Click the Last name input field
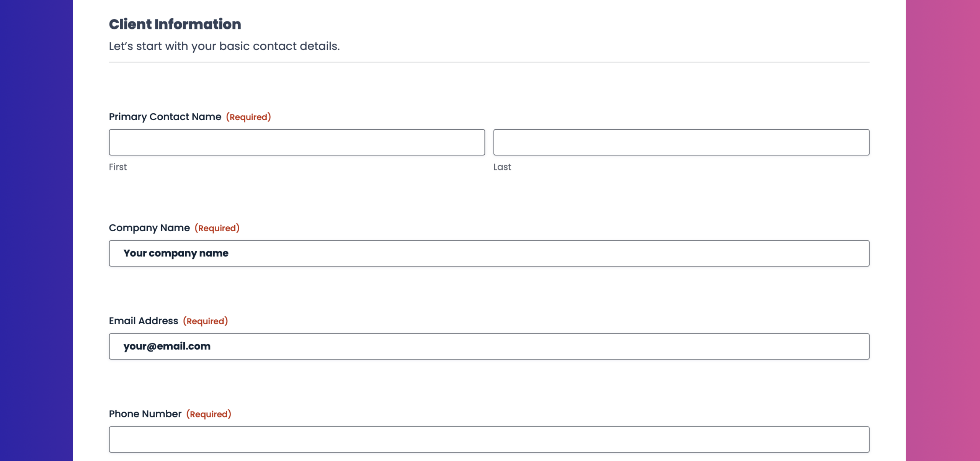The width and height of the screenshot is (980, 461). [681, 142]
